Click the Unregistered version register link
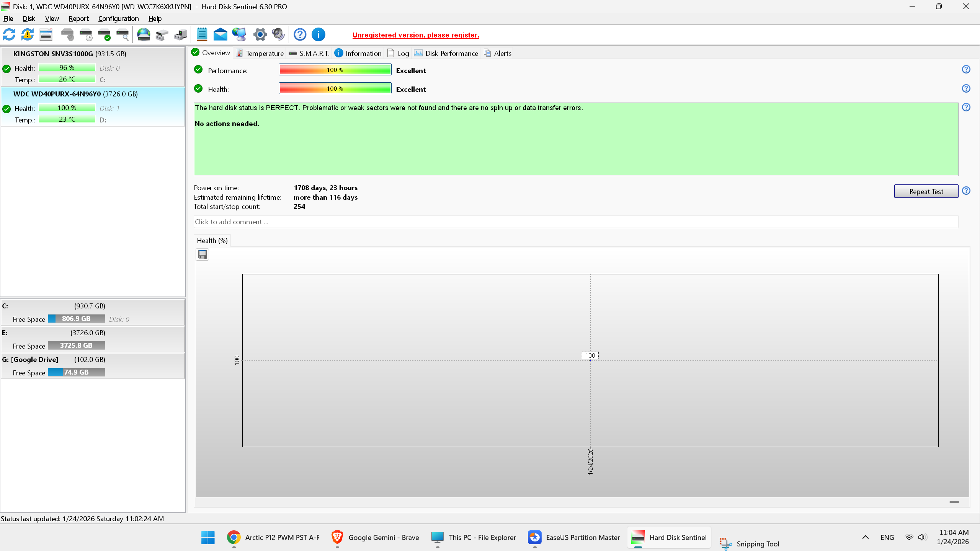This screenshot has width=980, height=551. click(x=416, y=35)
